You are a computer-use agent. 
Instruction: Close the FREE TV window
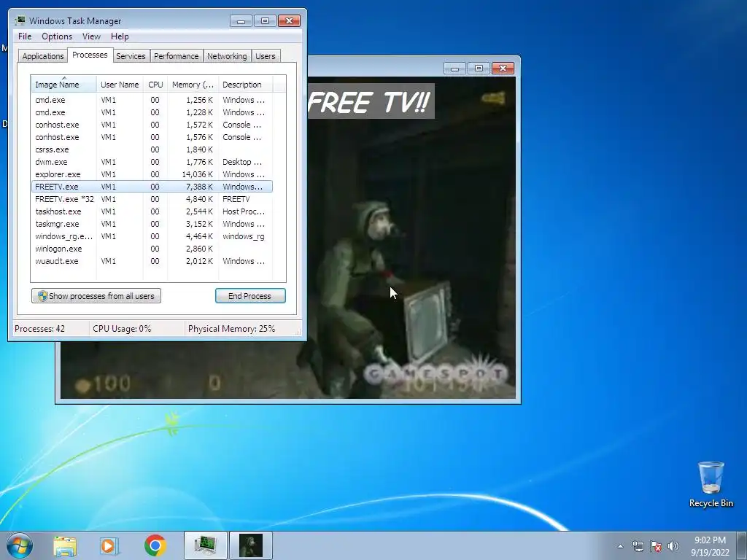[x=503, y=69]
